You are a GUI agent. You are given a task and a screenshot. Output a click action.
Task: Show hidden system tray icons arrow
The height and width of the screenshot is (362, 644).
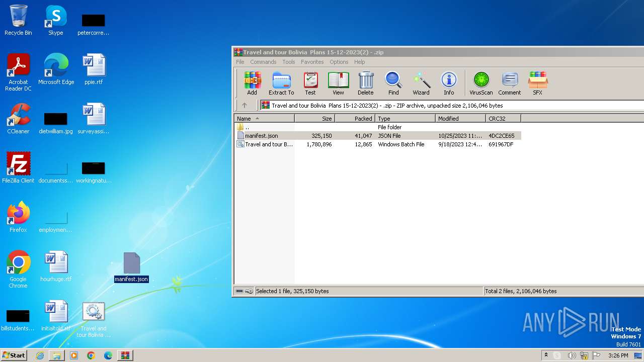click(546, 355)
